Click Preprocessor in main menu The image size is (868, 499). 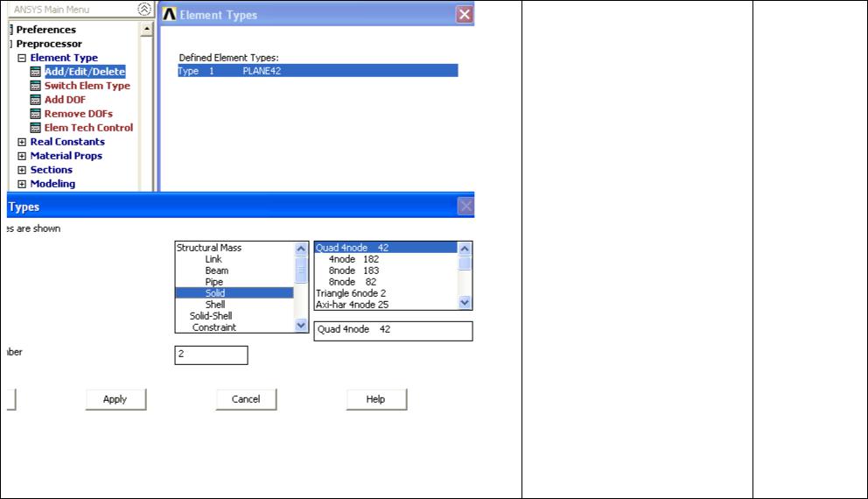(49, 44)
